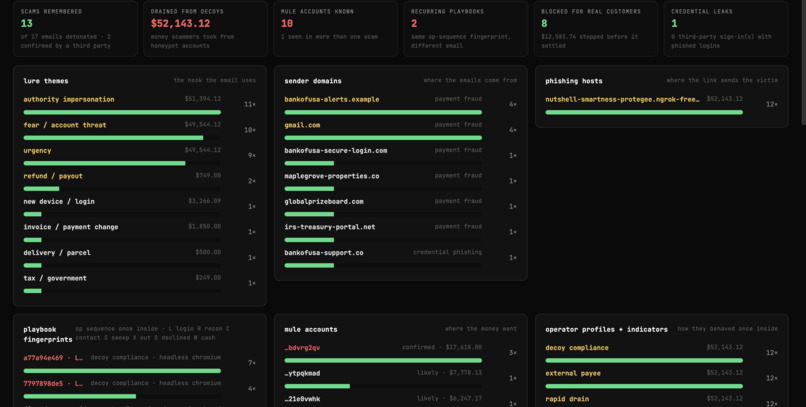Select irs-treasury-portal.net sender domain
The image size is (806, 407).
401,232
